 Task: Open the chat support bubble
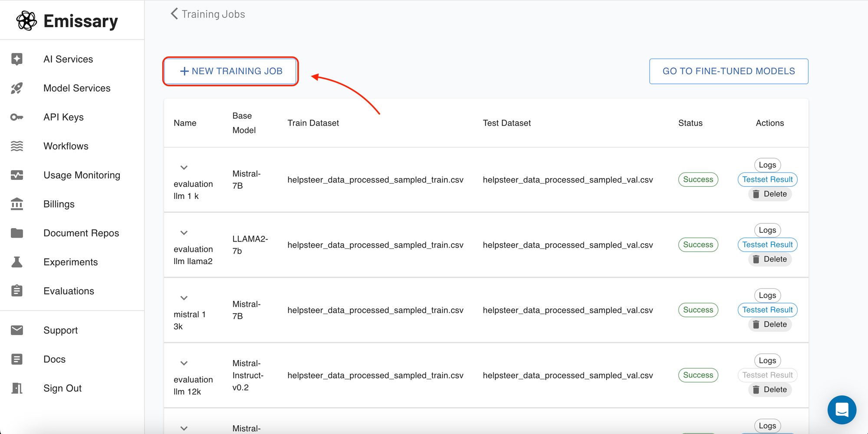point(842,410)
